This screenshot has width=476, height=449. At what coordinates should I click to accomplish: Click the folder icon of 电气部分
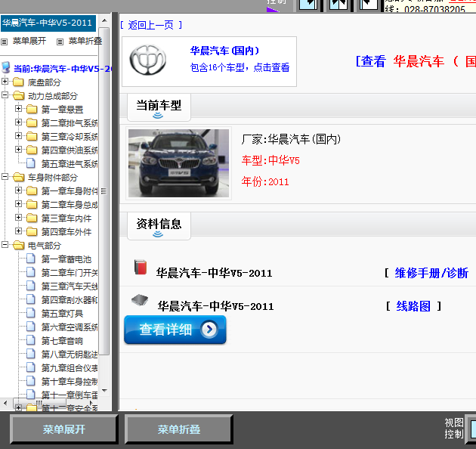[19, 245]
